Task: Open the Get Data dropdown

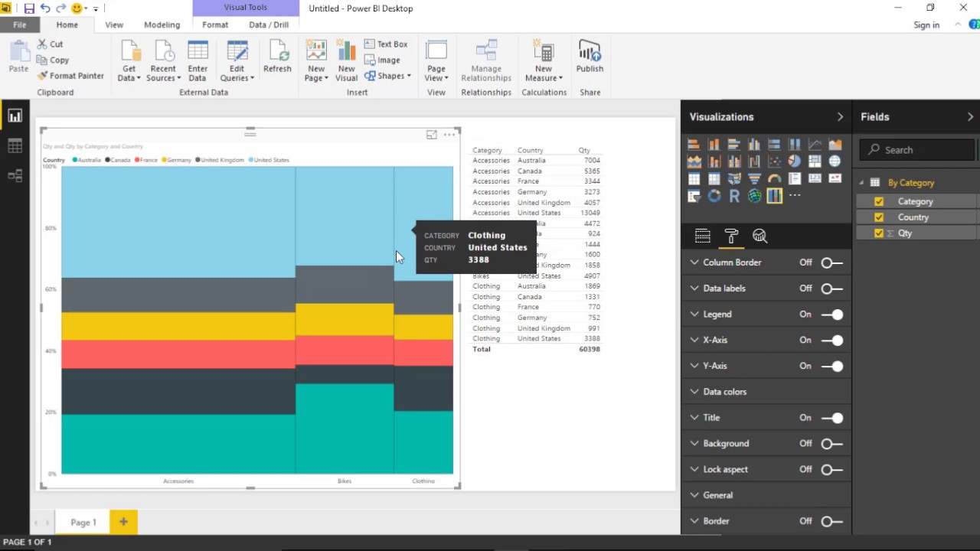Action: point(129,61)
